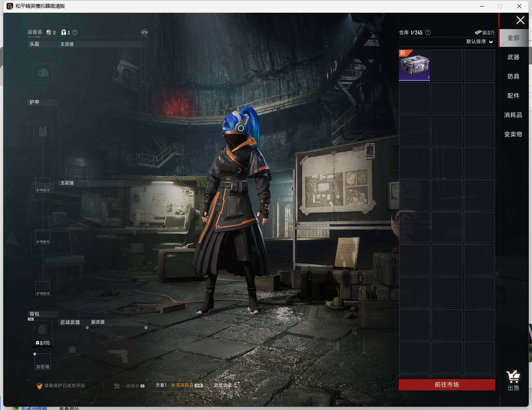Switch to the 变卖物 category tab
Viewport: 532px width, 410px height.
(x=514, y=134)
